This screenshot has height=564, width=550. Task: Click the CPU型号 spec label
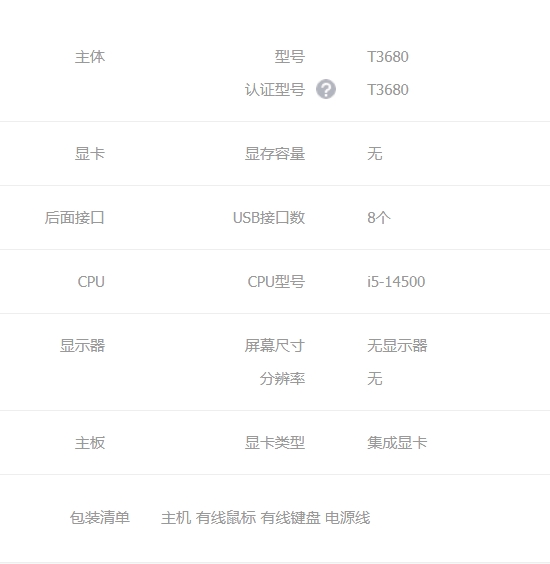(276, 282)
